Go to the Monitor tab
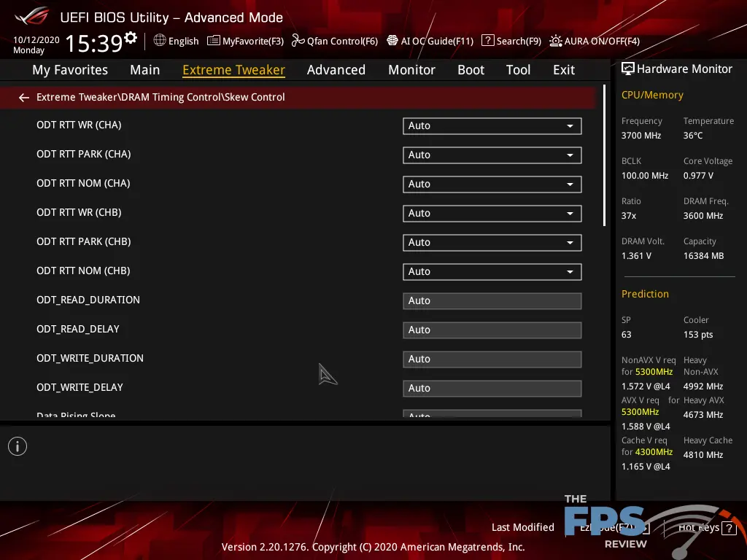Viewport: 747px width, 560px height. point(411,70)
